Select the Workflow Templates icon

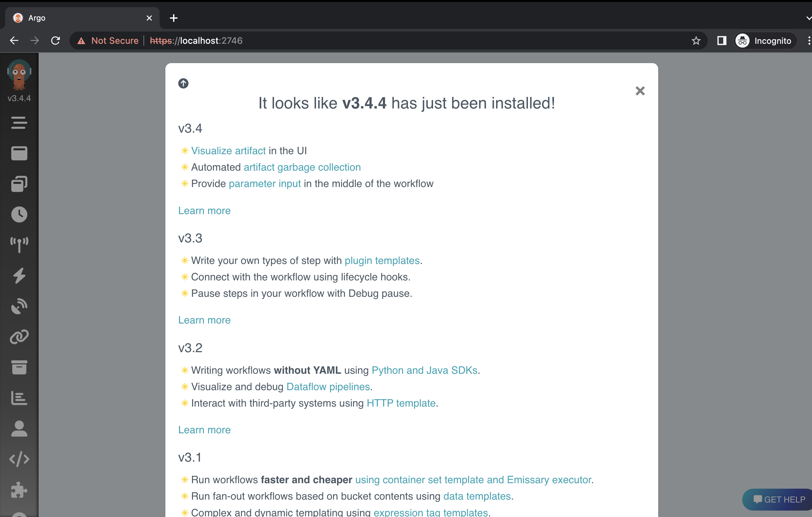tap(19, 184)
